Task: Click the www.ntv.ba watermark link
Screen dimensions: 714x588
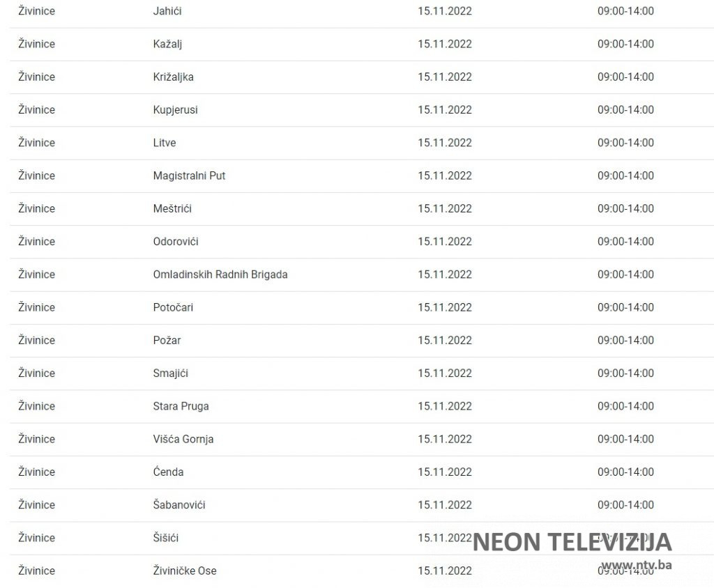Action: 636,564
